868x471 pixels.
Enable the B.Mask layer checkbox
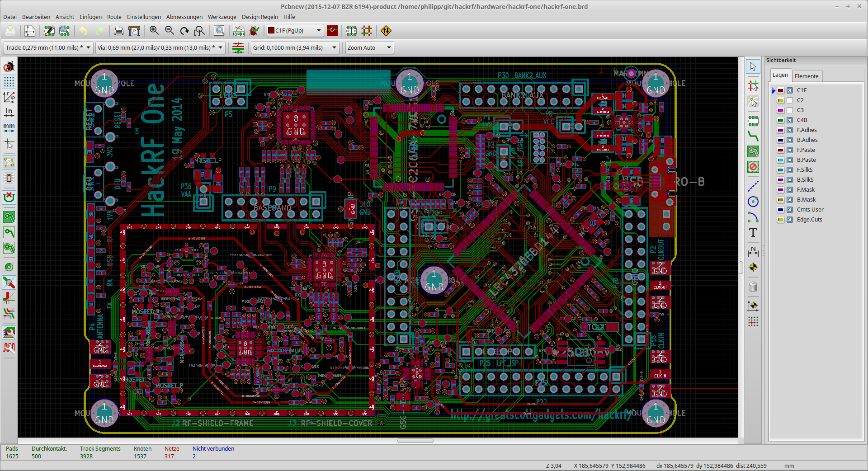pos(790,199)
